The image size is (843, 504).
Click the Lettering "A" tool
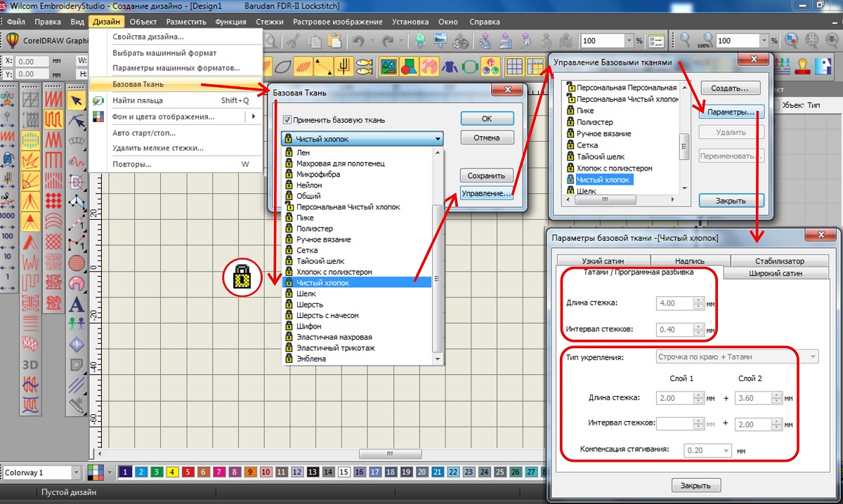[76, 304]
